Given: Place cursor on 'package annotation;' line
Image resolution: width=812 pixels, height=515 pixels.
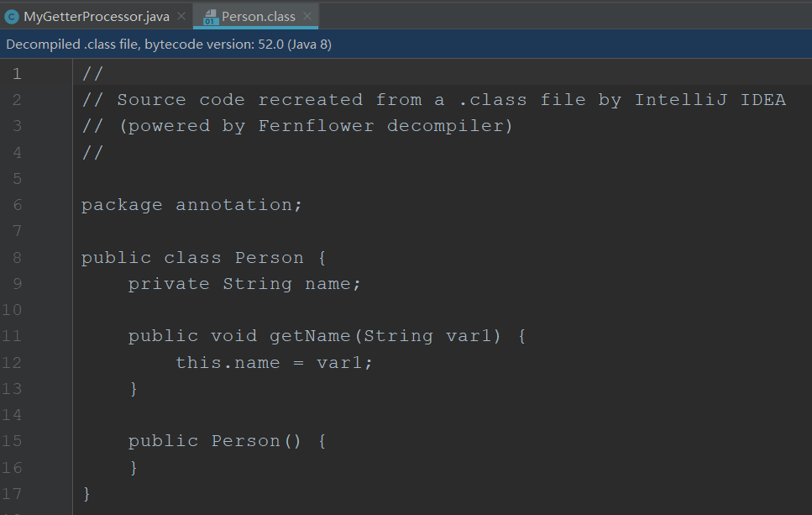Looking at the screenshot, I should [x=191, y=205].
